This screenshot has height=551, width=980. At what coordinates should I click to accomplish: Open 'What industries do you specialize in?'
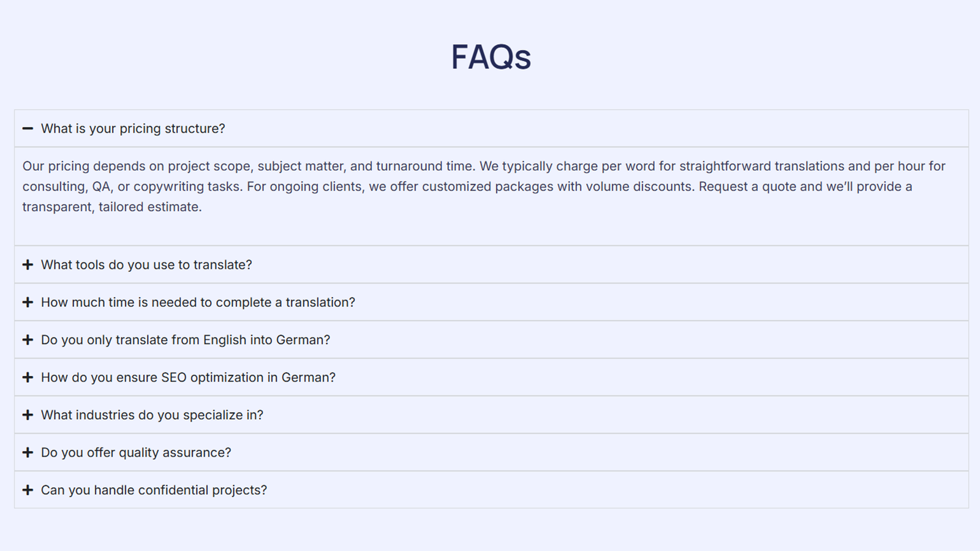pos(152,415)
